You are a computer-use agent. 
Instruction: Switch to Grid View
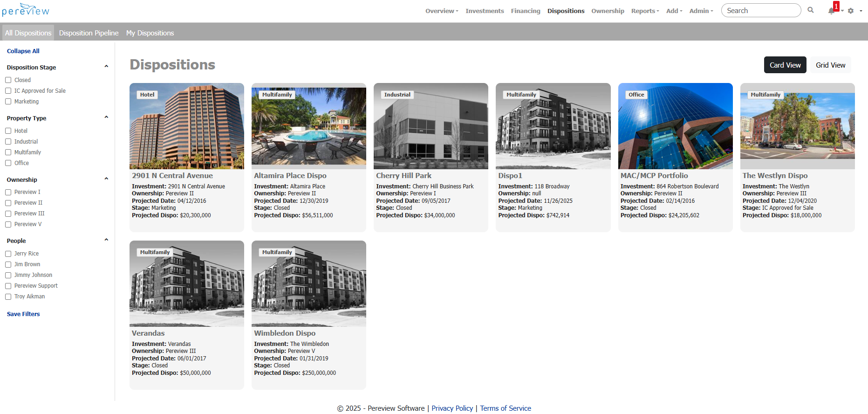830,65
